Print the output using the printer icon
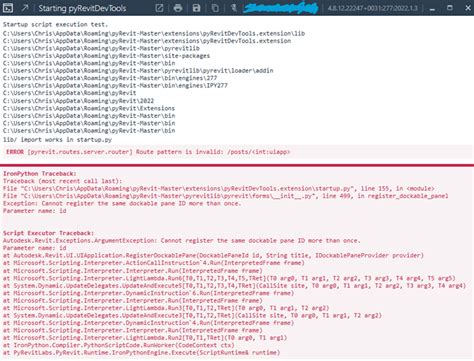 [178, 7]
